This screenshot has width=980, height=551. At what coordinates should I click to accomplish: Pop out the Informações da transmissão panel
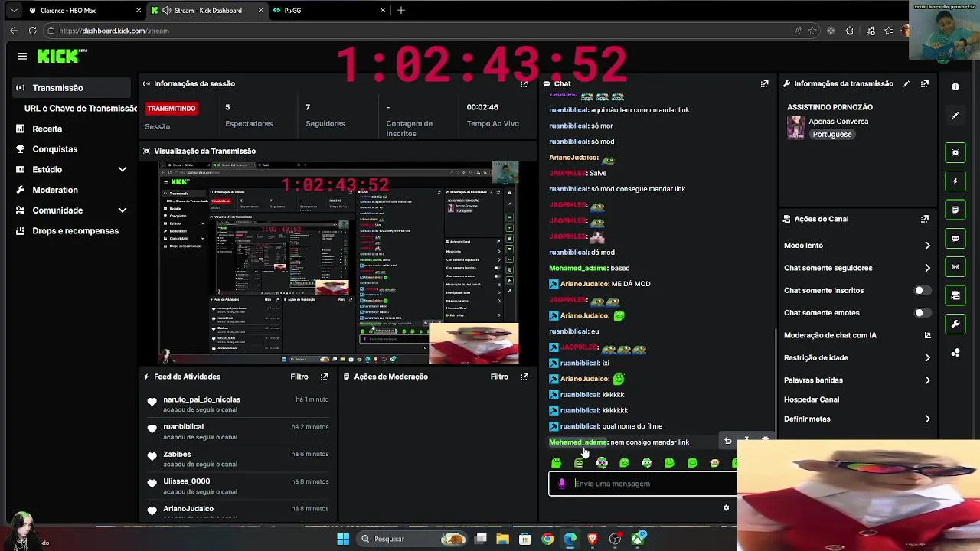(x=925, y=83)
